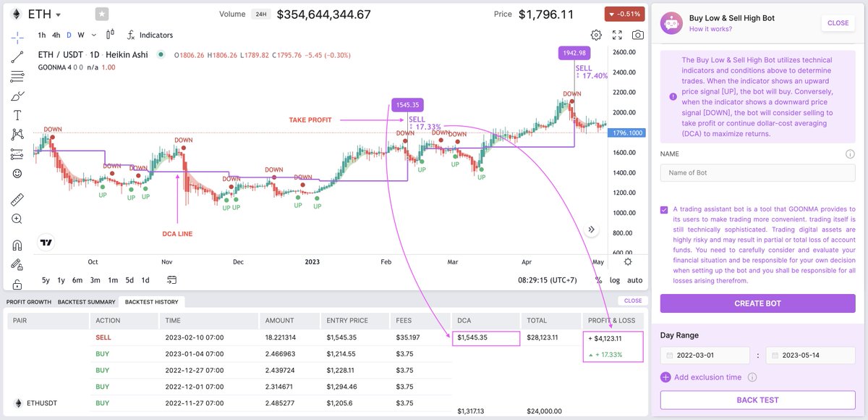Open the go-to-date calendar icon
868x420 pixels.
pos(172,280)
